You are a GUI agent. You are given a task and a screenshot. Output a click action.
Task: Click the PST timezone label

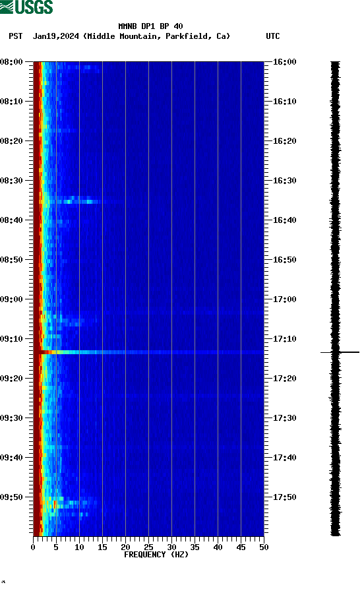tap(16, 36)
